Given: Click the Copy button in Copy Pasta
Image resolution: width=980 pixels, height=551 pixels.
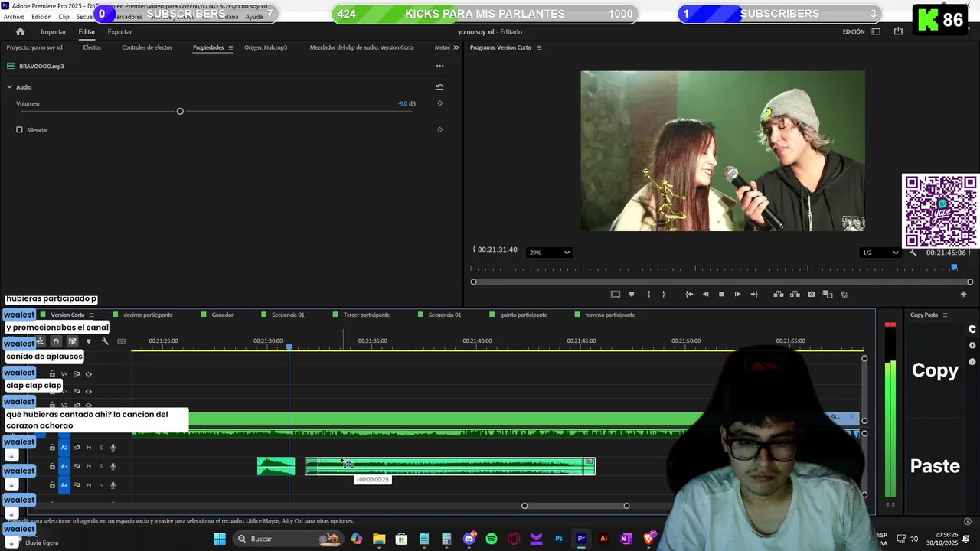Looking at the screenshot, I should tap(935, 370).
